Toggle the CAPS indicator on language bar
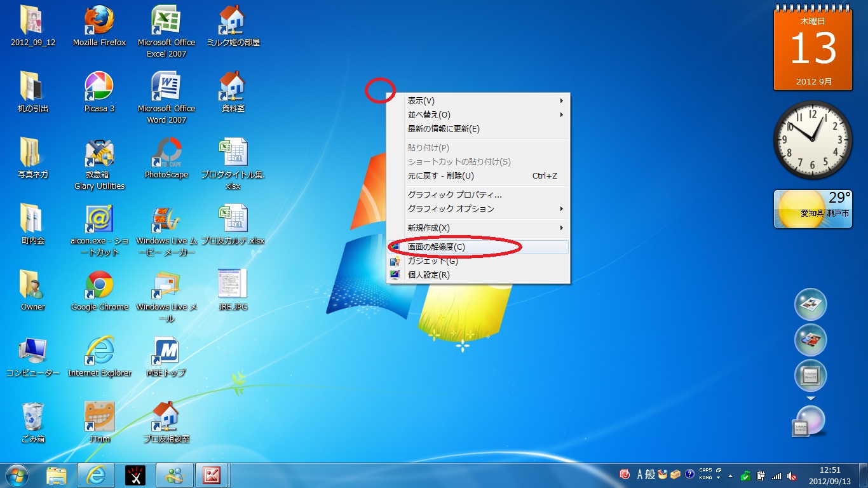 (x=705, y=471)
